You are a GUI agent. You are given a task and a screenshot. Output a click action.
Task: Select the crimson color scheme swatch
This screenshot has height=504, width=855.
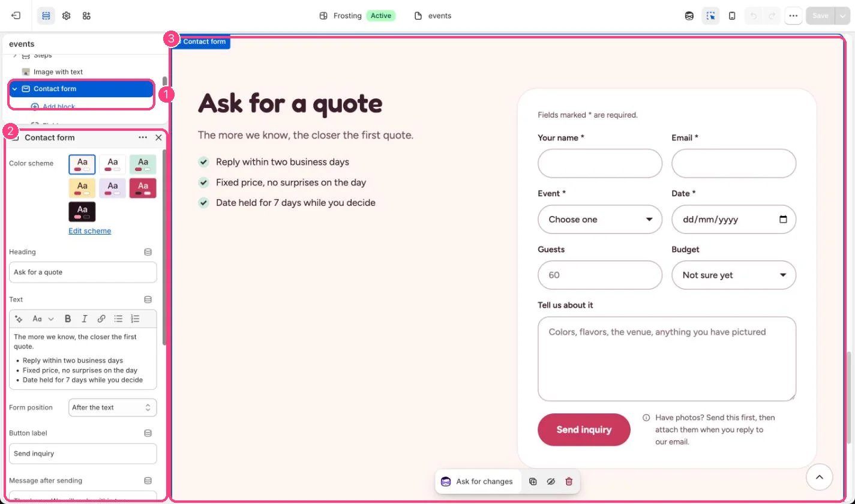tap(143, 188)
